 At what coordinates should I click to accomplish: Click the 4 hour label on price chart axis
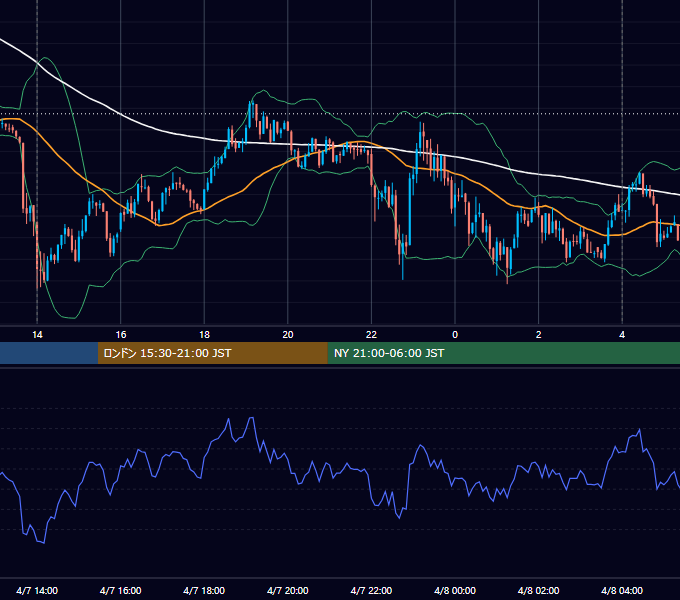point(622,335)
